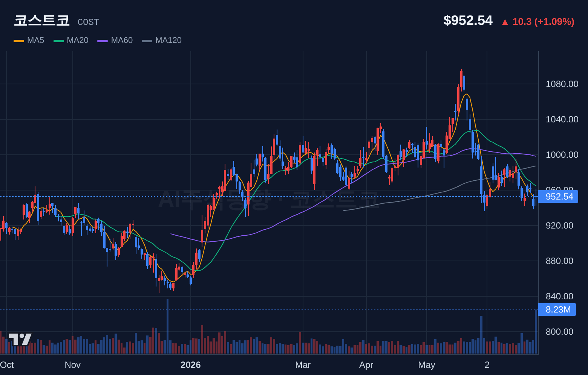Click the 880.00 price axis label
Image resolution: width=588 pixels, height=375 pixels.
pyautogui.click(x=559, y=261)
